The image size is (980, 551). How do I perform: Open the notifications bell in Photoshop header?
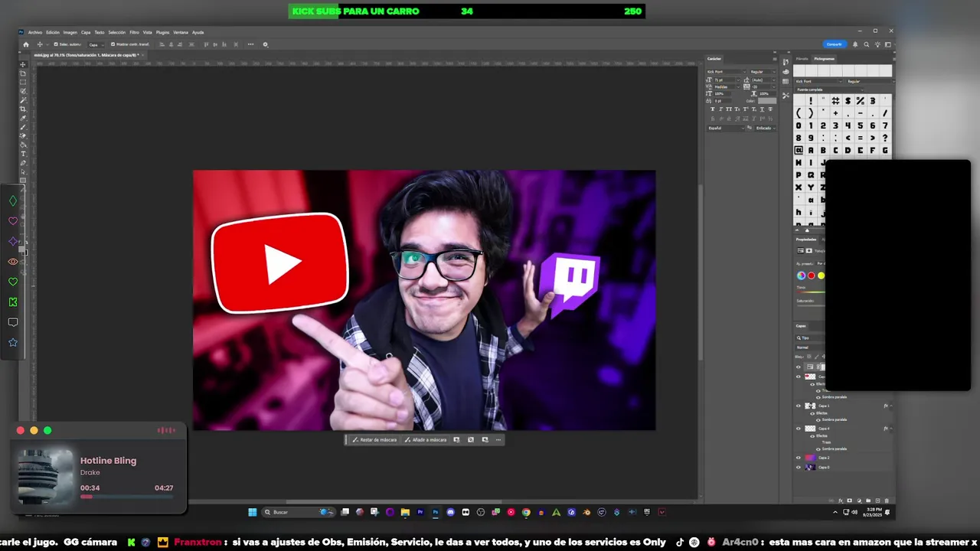click(855, 44)
